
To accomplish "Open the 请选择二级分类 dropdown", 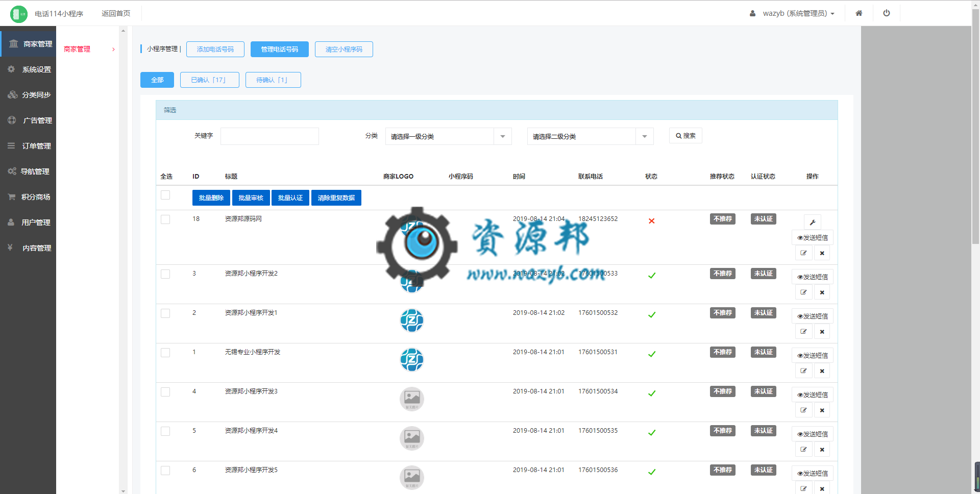I will click(x=590, y=136).
